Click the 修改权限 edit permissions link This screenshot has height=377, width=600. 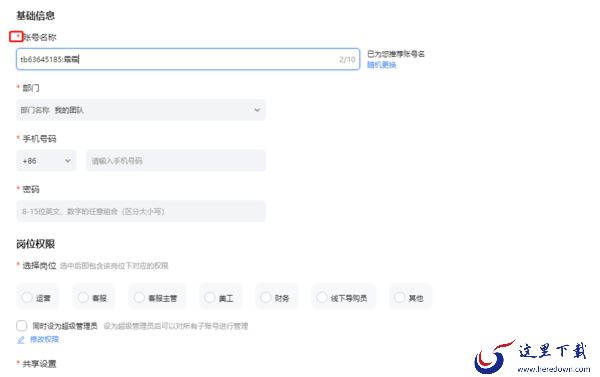44,339
